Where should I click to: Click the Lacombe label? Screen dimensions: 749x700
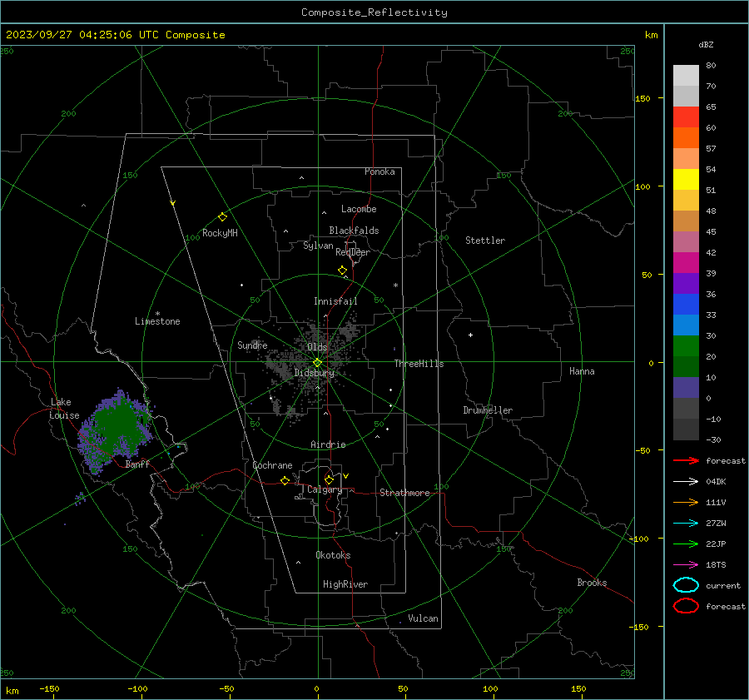359,209
